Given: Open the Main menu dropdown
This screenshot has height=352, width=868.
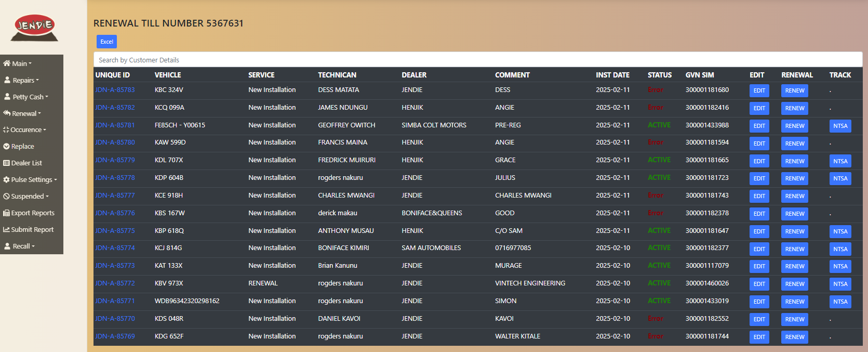Looking at the screenshot, I should tap(18, 63).
